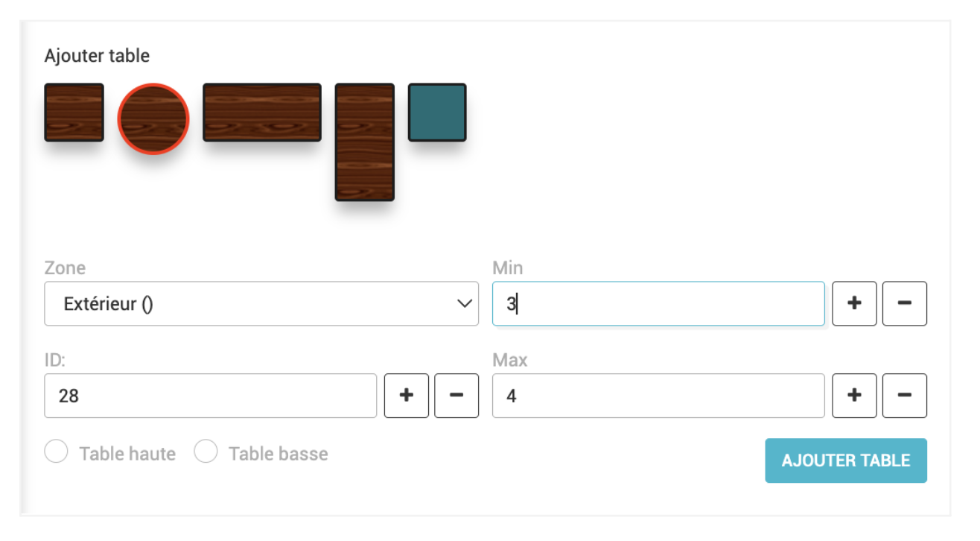The width and height of the screenshot is (980, 541).
Task: Decrement the table ID with minus button
Action: [x=456, y=396]
